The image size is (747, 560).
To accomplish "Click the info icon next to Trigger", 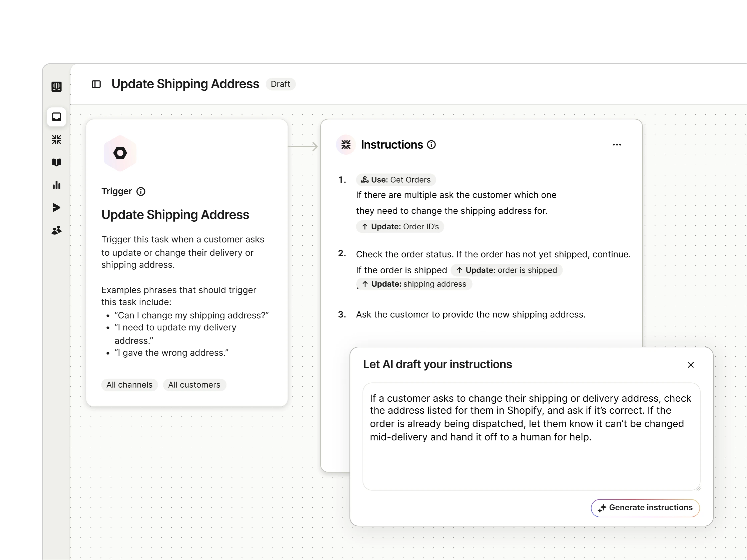I will pos(140,191).
